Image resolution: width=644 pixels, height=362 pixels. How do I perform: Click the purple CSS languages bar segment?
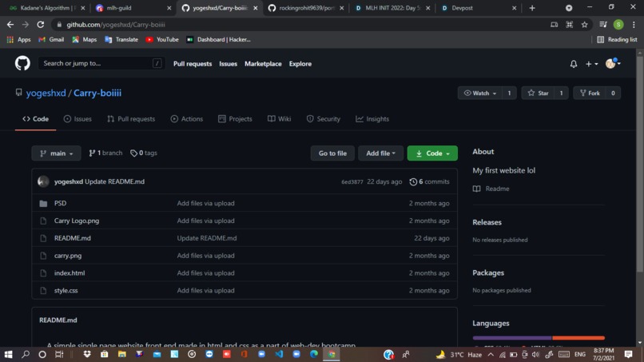[x=512, y=338]
